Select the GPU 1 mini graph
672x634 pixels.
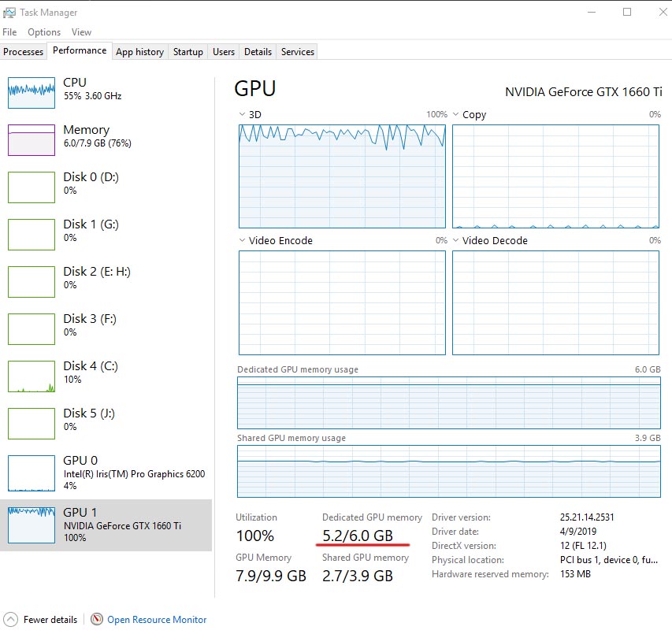(x=32, y=525)
